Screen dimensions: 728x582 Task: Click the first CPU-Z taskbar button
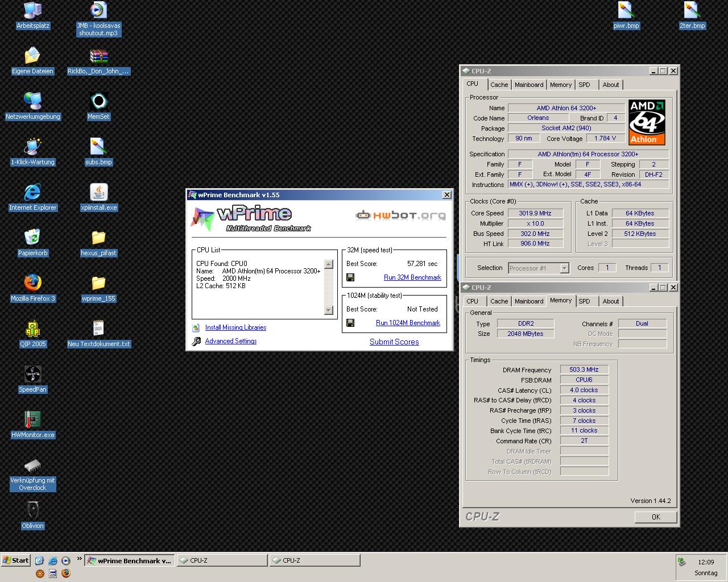click(x=222, y=560)
